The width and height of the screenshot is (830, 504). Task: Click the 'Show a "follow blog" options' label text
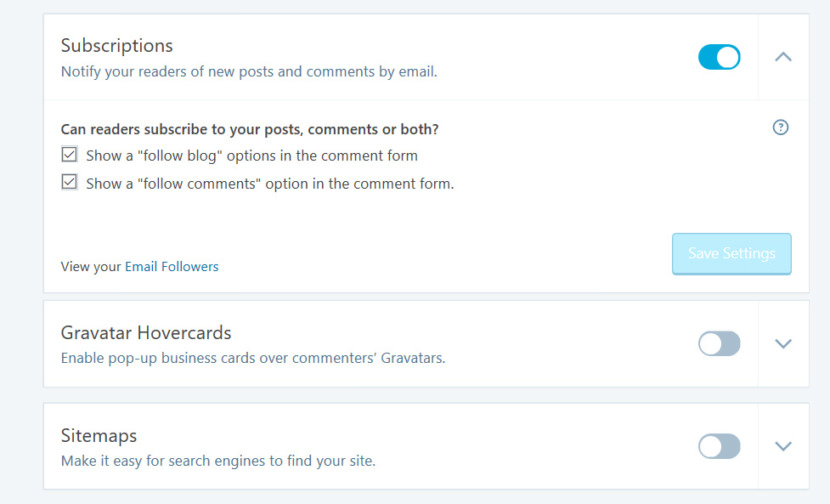(252, 156)
